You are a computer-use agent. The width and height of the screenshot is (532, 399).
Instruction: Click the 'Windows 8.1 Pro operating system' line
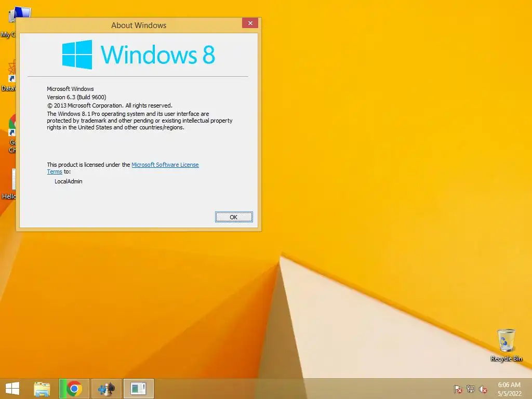(128, 114)
